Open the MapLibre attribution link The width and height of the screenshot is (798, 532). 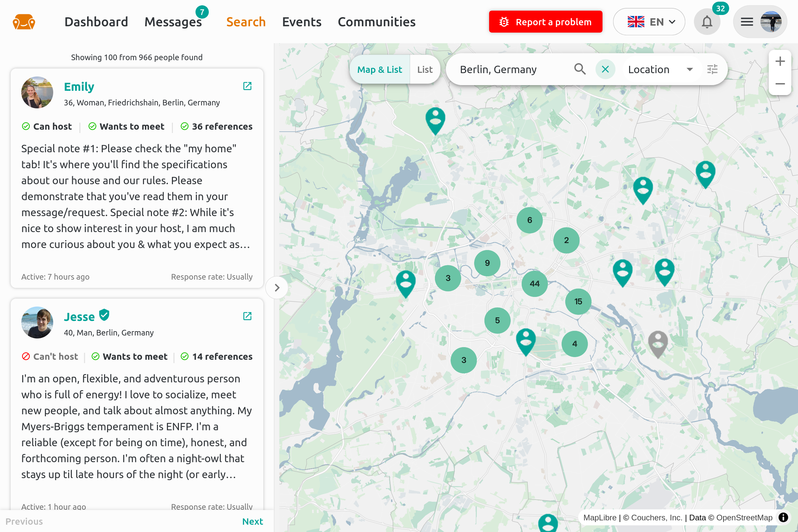pos(599,518)
